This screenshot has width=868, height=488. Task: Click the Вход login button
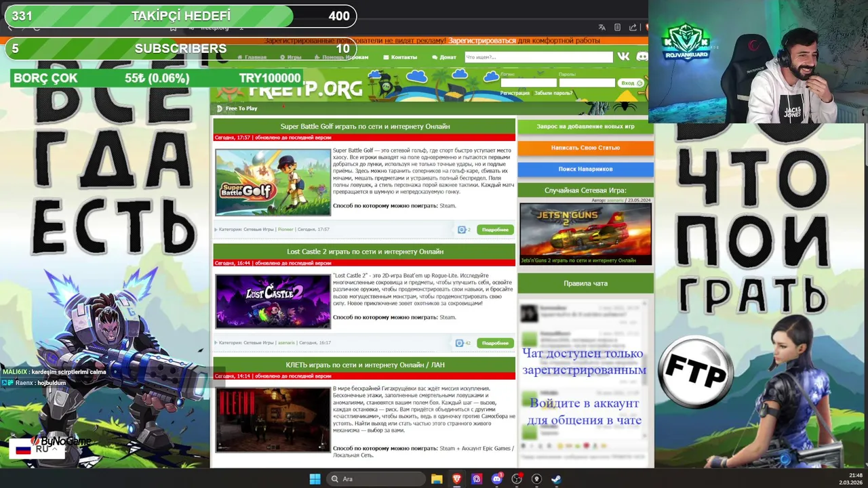coord(631,83)
